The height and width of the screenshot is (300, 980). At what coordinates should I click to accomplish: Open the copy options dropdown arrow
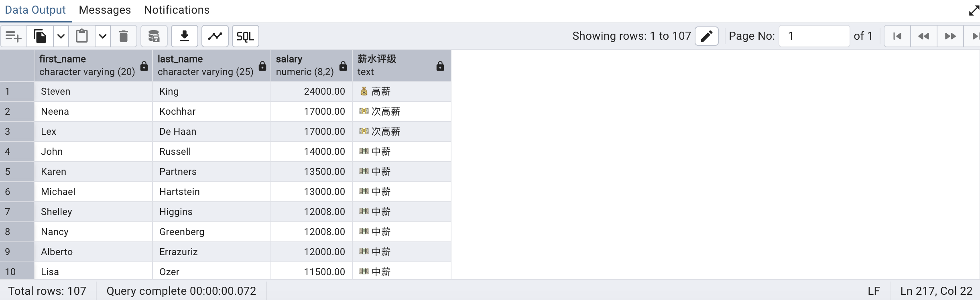(61, 36)
